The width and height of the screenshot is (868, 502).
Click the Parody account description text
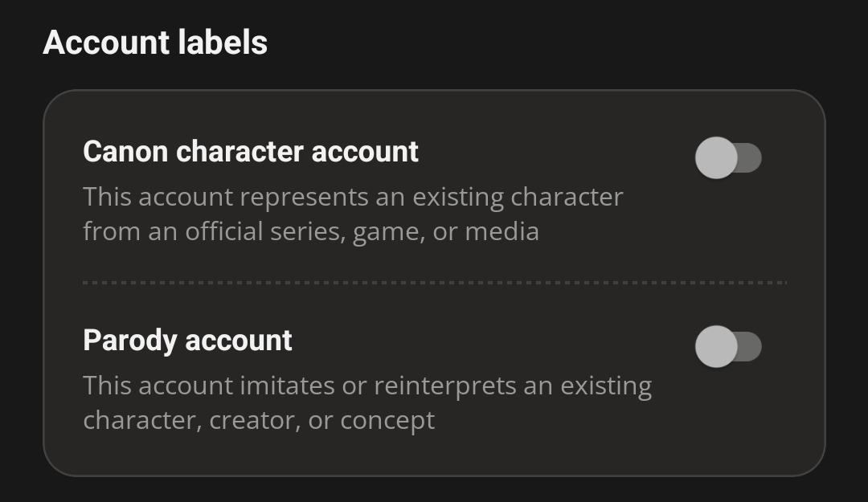point(367,402)
